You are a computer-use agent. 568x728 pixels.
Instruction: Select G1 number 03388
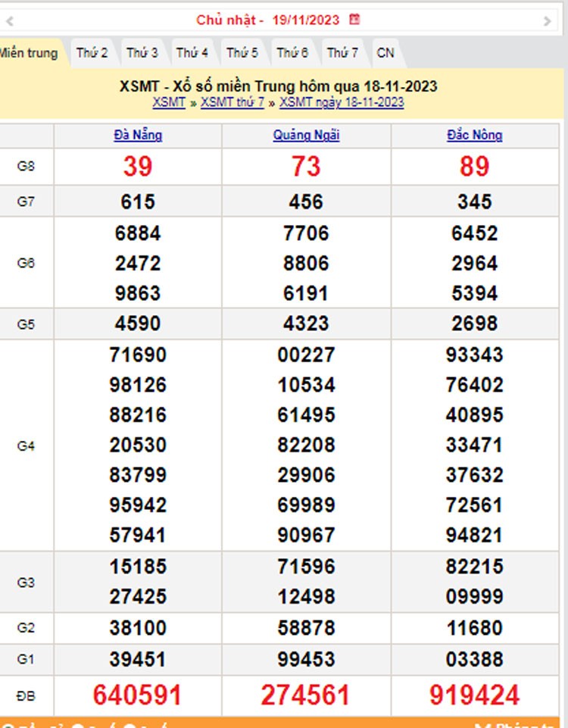point(475,660)
